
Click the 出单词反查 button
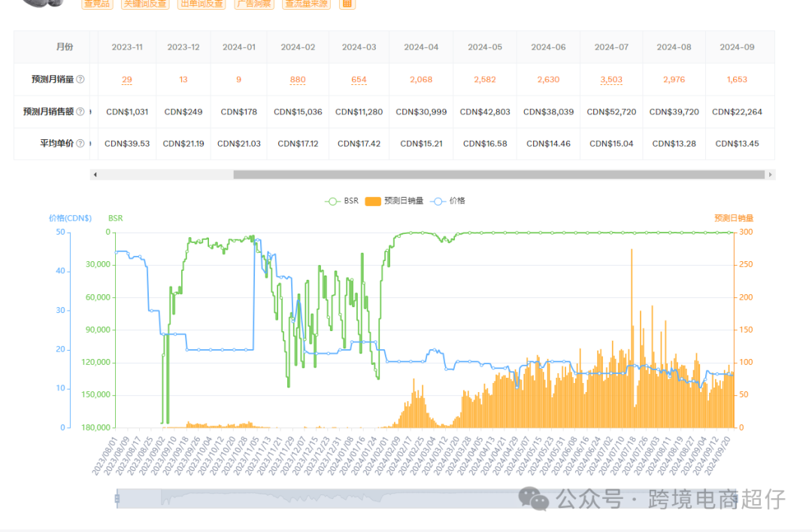(x=201, y=4)
